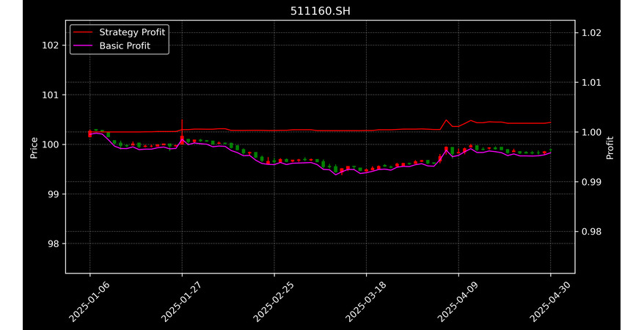
Task: Click the 1.02 profit tick label
Action: click(591, 33)
